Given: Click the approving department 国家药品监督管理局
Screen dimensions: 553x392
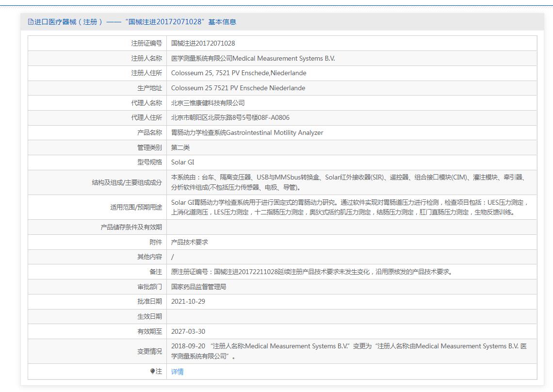Looking at the screenshot, I should click(x=198, y=287).
